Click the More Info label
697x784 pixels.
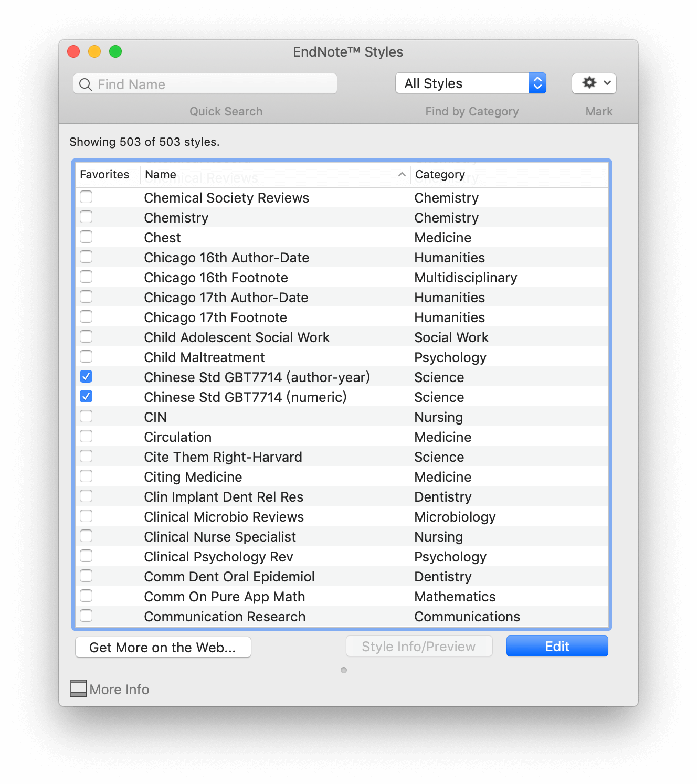point(119,689)
